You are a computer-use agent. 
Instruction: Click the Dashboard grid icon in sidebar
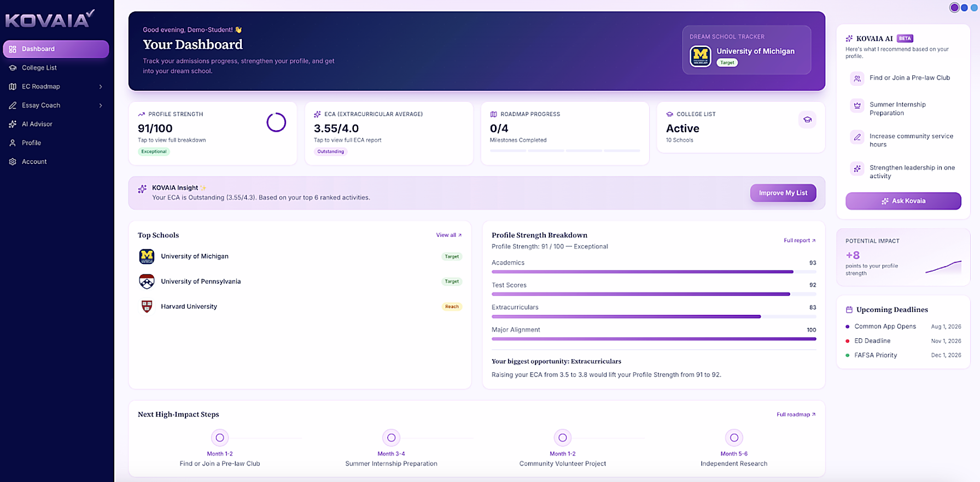(13, 49)
